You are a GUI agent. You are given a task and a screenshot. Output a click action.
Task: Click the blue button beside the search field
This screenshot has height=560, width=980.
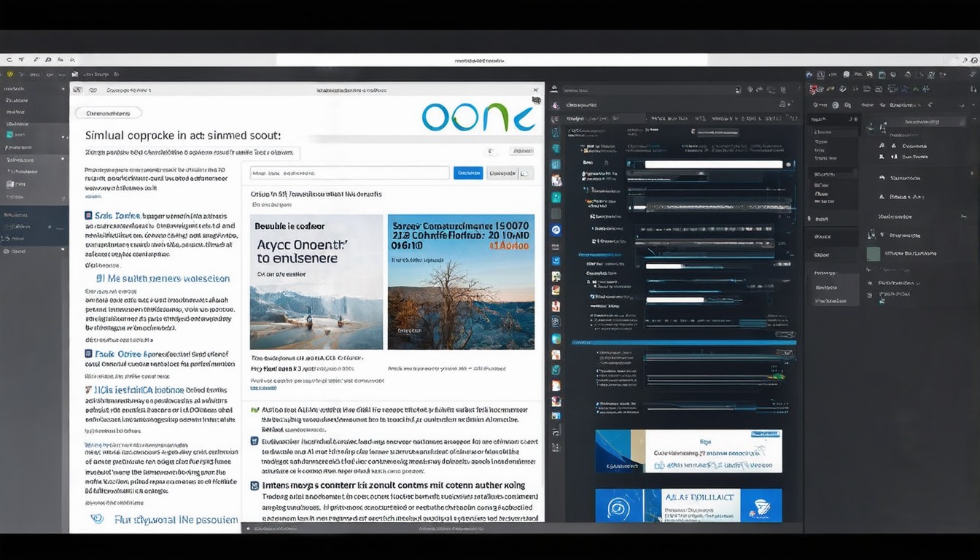[468, 173]
